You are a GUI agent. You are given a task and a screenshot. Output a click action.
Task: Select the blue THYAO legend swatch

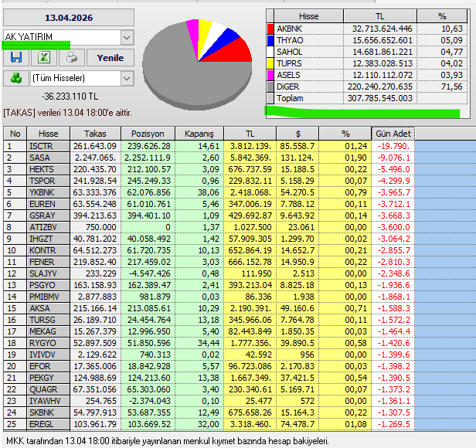270,40
